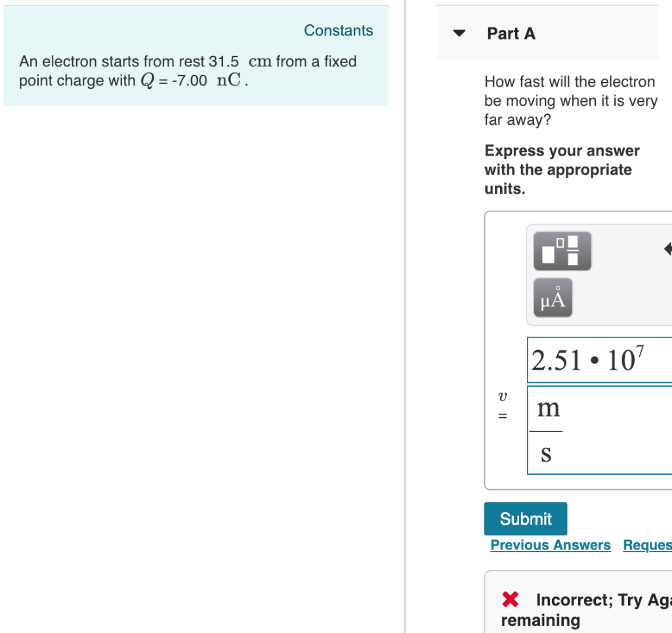Click the black disclosure triangle near Part A
Image resolution: width=672 pixels, height=633 pixels.
coord(459,33)
